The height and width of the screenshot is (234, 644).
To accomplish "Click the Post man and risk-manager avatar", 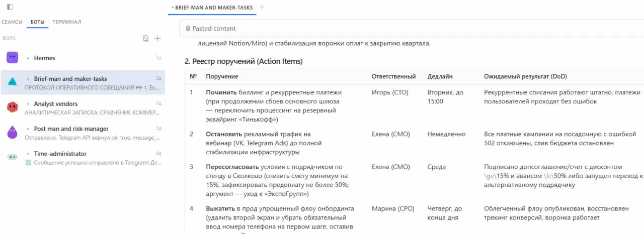I will click(x=13, y=133).
